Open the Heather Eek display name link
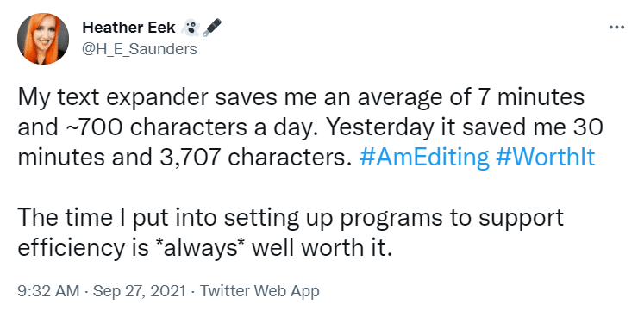Screen dimensions: 644x317 pos(129,28)
